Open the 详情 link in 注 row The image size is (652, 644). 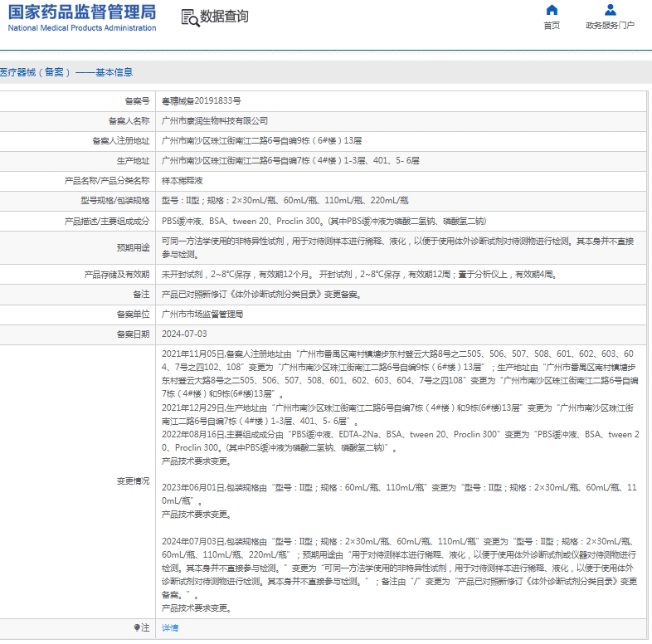170,627
